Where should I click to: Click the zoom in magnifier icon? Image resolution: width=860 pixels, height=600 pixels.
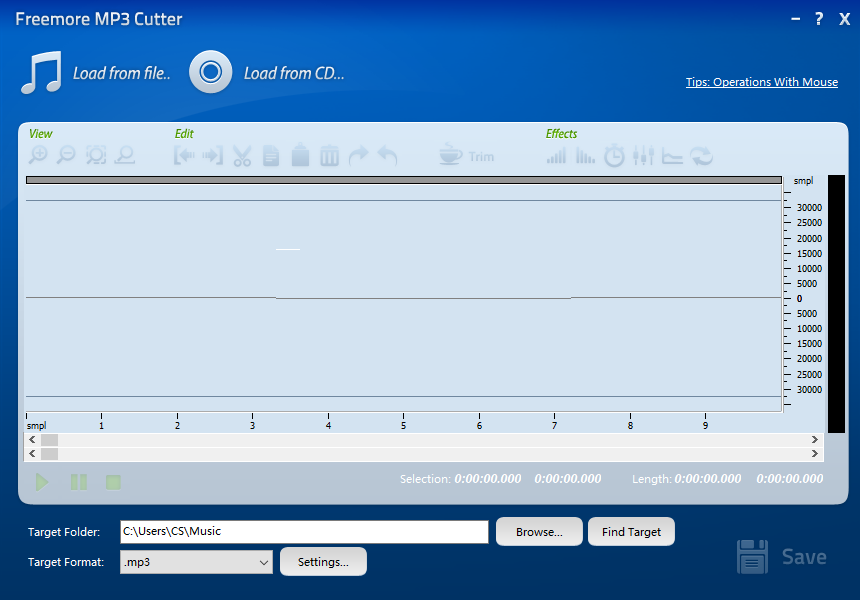(38, 155)
